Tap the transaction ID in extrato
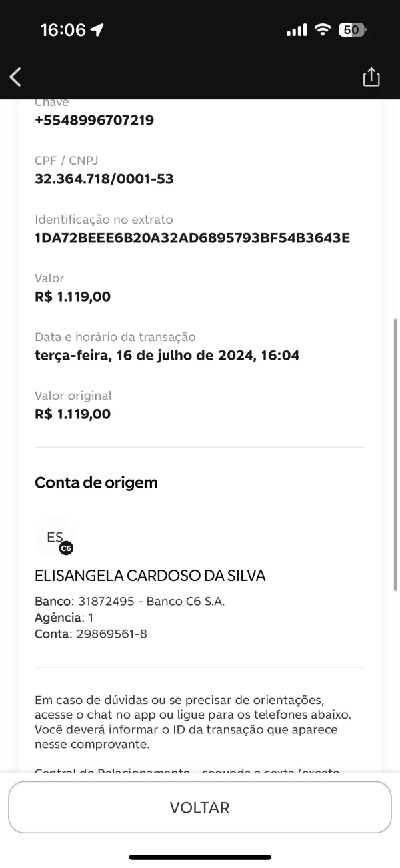Screen dimensions: 400x868 pyautogui.click(x=192, y=238)
